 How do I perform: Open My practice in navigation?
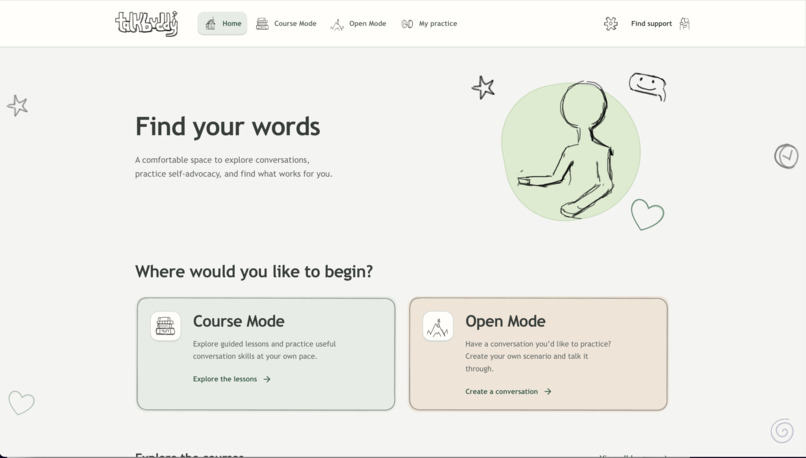(x=429, y=24)
